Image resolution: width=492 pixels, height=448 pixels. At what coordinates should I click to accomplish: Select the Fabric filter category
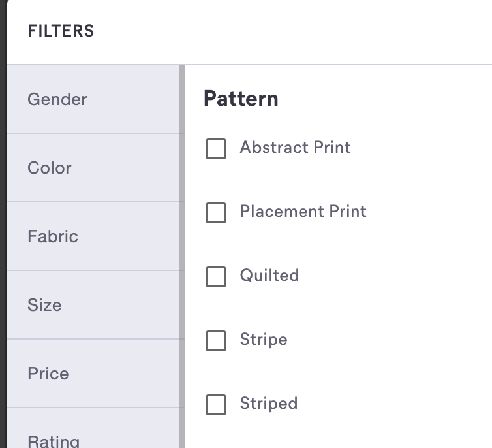[53, 236]
